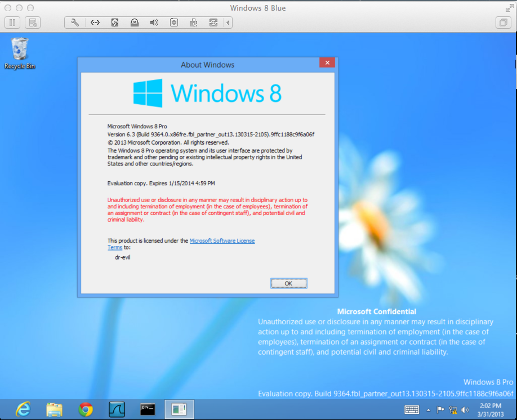Click the Windows 8 Blue window title
Image resolution: width=517 pixels, height=420 pixels.
tap(258, 8)
